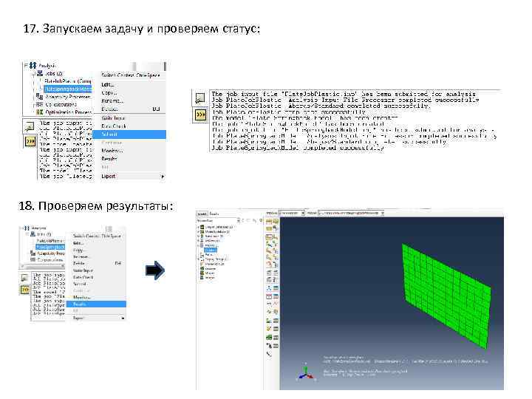Click the horizontal scrollbar under the lower-left tree
532x399 pixels.
point(42,266)
